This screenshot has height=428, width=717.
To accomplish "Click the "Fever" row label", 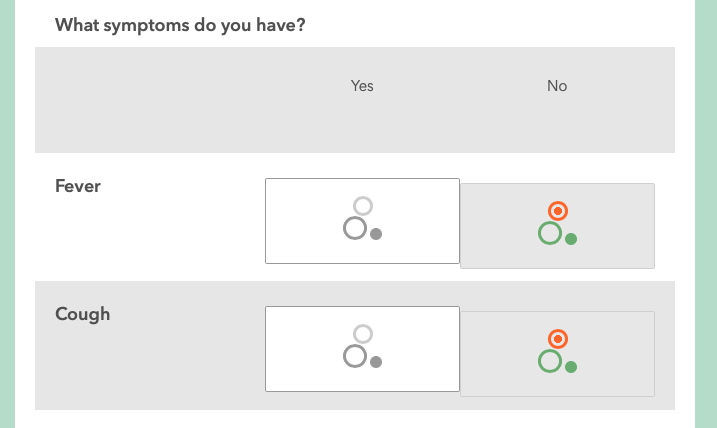I will 78,186.
